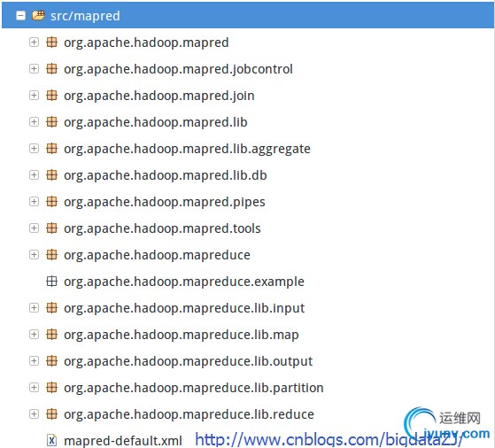Expand org.apache.hadoop.mapred.lib.db package
This screenshot has height=448, width=495.
click(x=34, y=174)
